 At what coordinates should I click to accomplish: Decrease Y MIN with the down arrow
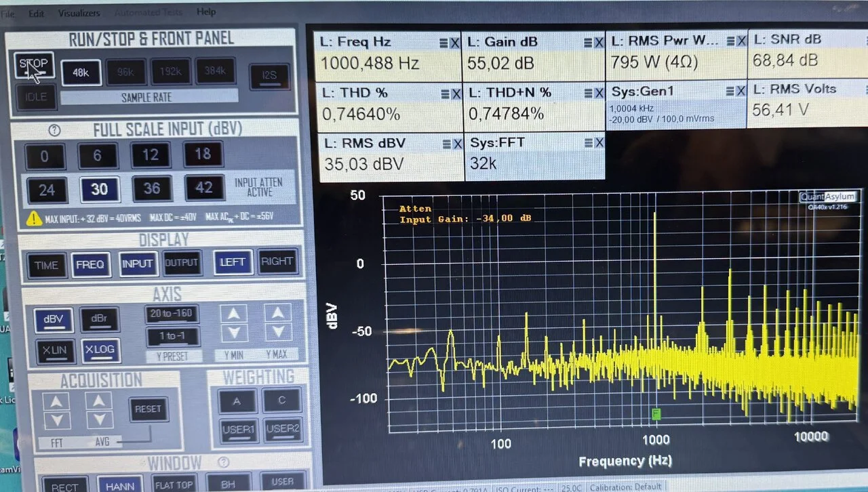(234, 333)
